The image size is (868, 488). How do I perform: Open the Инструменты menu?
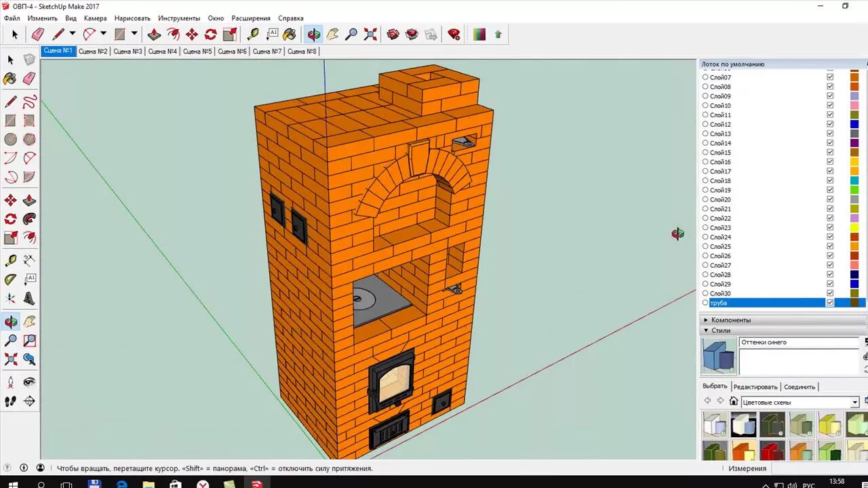(x=179, y=18)
